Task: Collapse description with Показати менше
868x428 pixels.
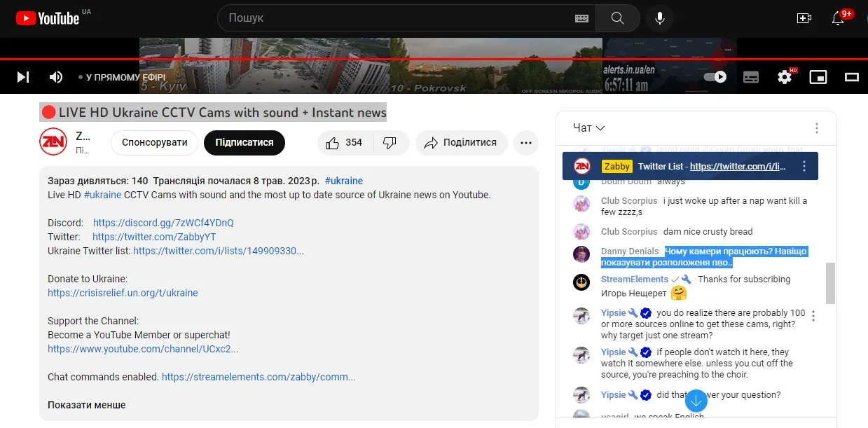Action: point(86,405)
